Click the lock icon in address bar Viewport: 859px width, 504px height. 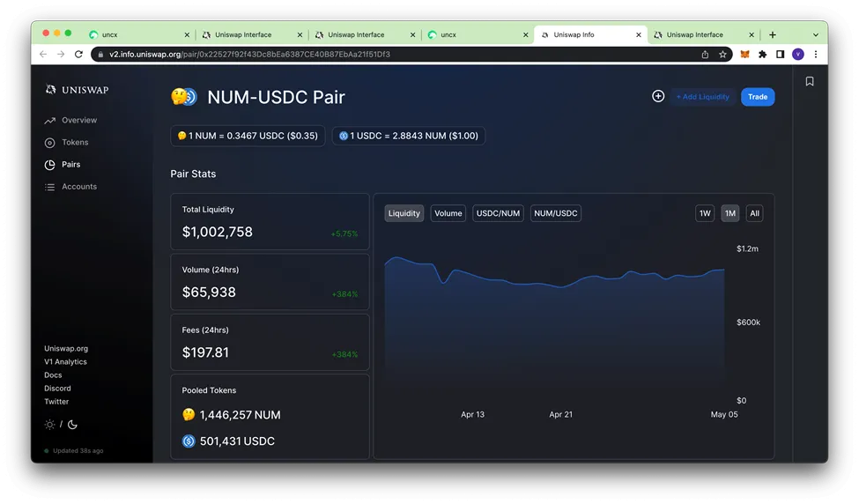100,55
